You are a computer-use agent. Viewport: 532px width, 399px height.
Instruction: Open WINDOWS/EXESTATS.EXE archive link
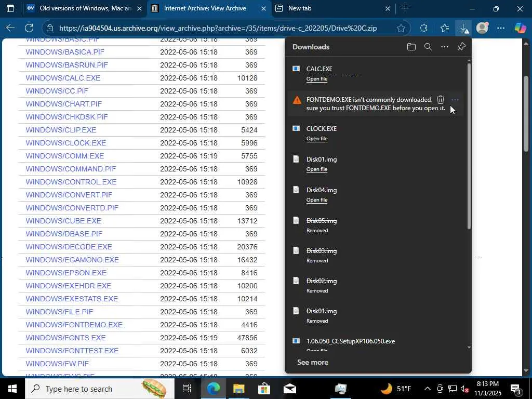(x=72, y=299)
